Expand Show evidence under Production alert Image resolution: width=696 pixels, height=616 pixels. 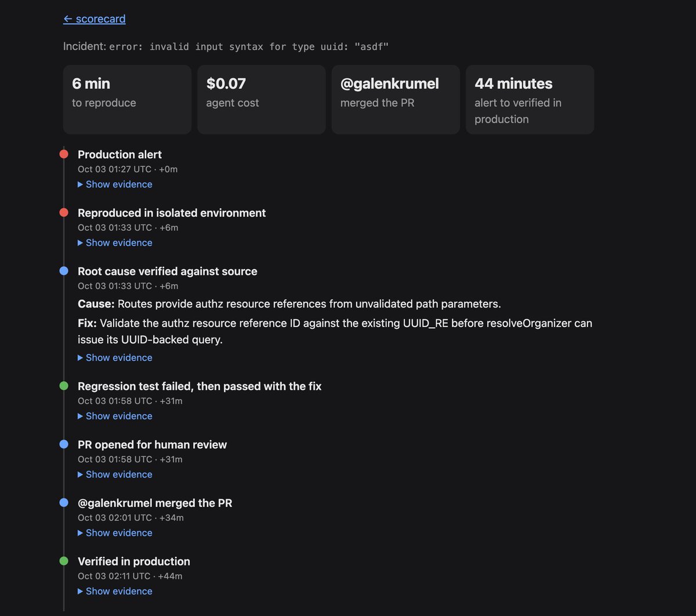[x=115, y=184]
